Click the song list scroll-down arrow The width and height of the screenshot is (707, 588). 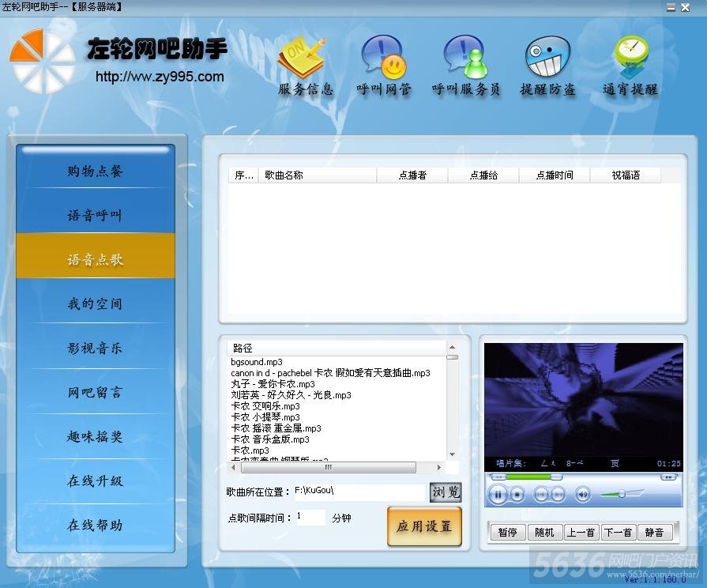(453, 454)
